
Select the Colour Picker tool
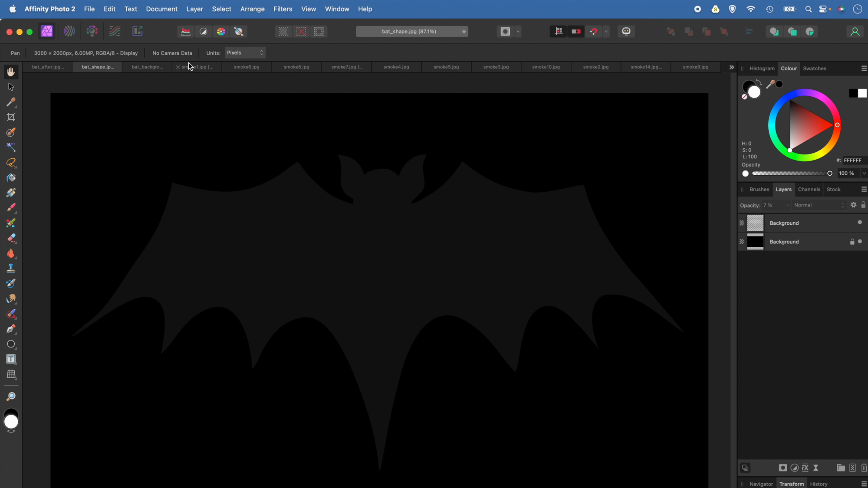(x=11, y=102)
